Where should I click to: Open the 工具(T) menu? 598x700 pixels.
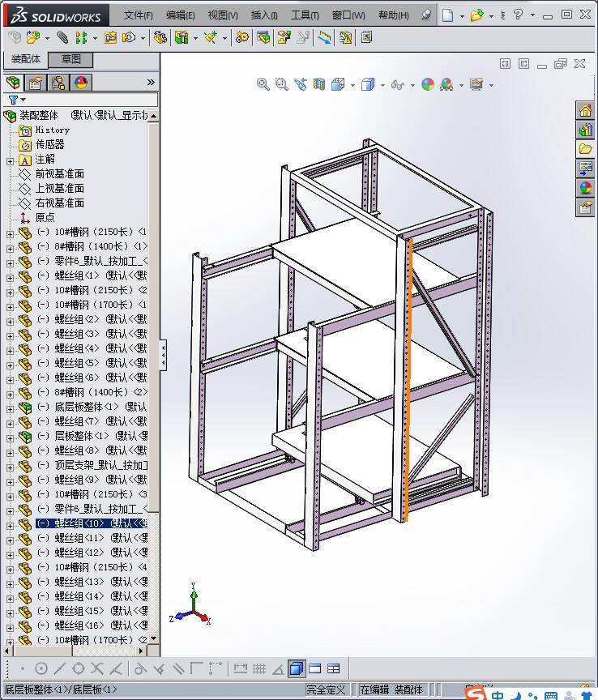click(305, 15)
